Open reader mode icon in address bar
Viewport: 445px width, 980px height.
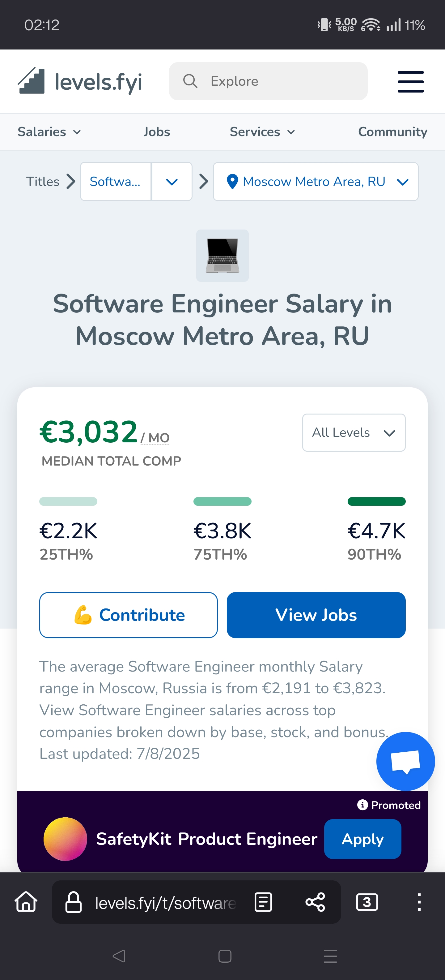[263, 902]
